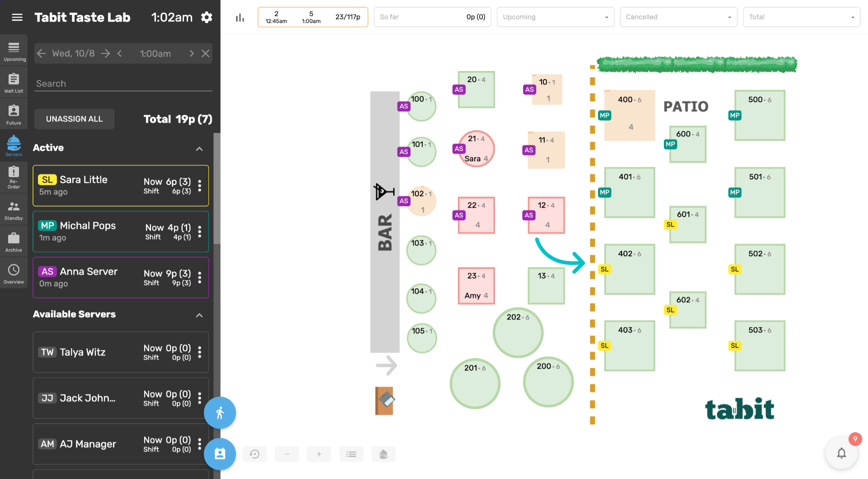Click the bar cocktail glass icon
The image size is (868, 479).
[384, 192]
